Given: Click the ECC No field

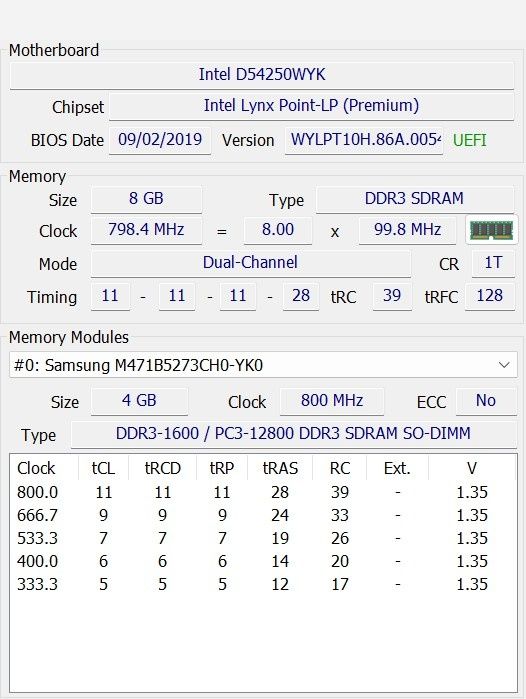Looking at the screenshot, I should click(486, 401).
